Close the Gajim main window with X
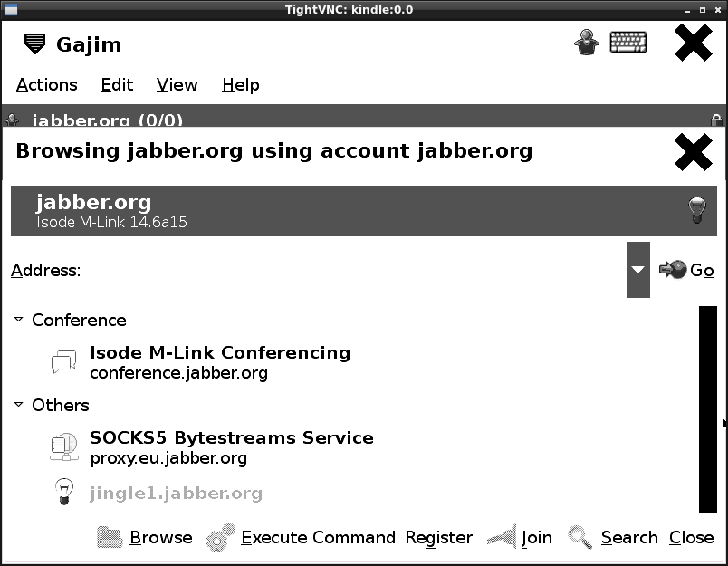Viewport: 728px width, 566px height. (x=694, y=43)
